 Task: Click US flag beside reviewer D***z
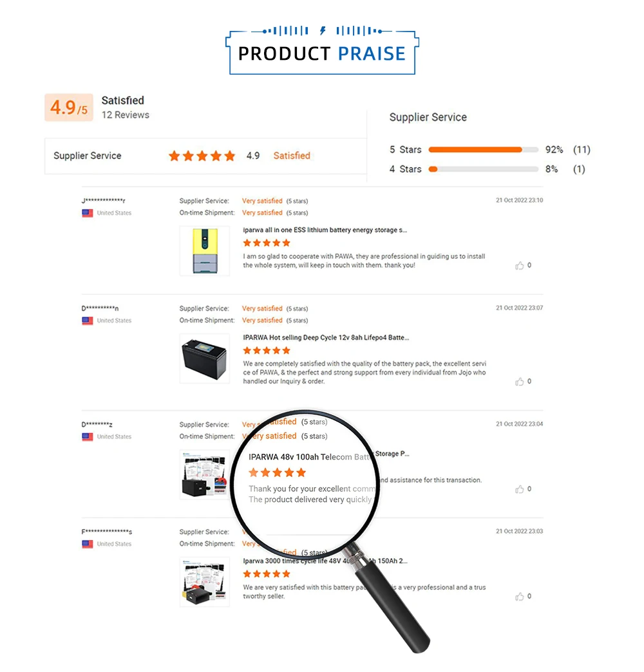pyautogui.click(x=88, y=436)
